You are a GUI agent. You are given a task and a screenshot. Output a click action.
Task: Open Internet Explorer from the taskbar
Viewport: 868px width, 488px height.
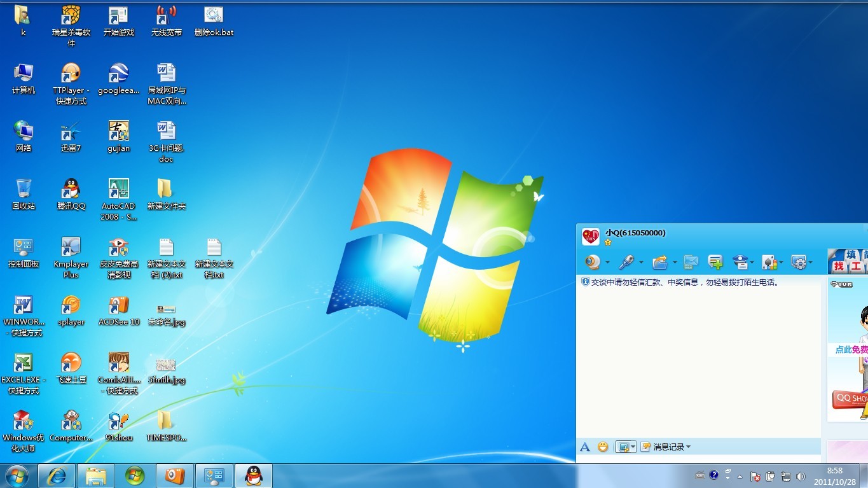[57, 475]
